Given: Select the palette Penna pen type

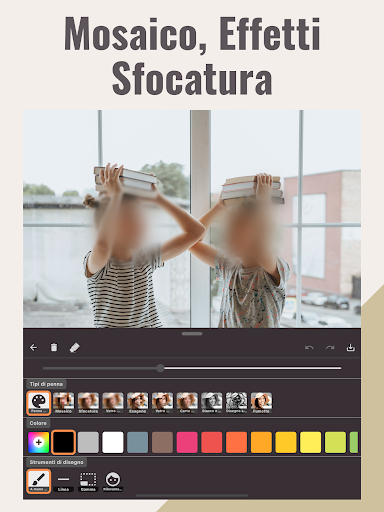Looking at the screenshot, I should click(x=39, y=403).
